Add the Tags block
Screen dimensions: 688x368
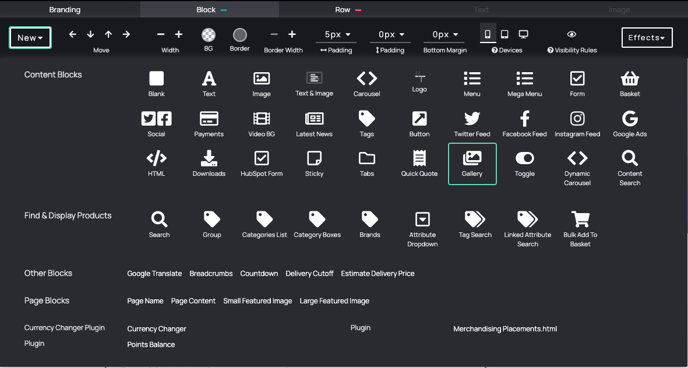[x=367, y=124]
